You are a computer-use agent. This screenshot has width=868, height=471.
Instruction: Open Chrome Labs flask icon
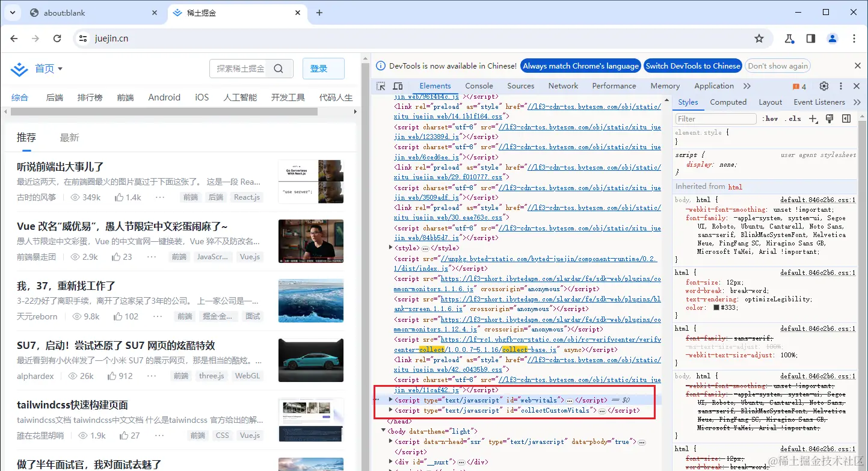(789, 38)
